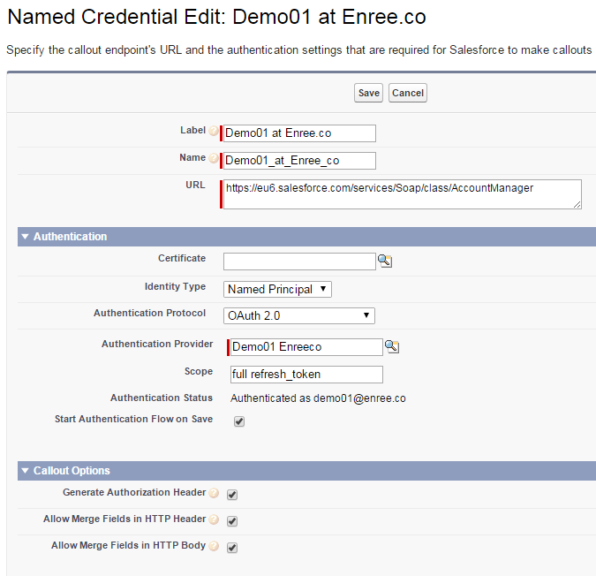
Task: Toggle Start Authentication Flow on Save checkbox
Action: point(239,421)
